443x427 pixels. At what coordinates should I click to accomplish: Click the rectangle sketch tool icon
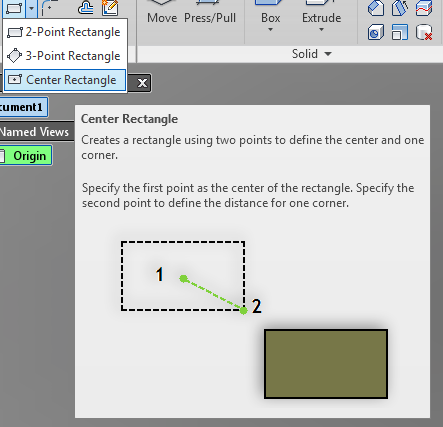click(x=14, y=8)
